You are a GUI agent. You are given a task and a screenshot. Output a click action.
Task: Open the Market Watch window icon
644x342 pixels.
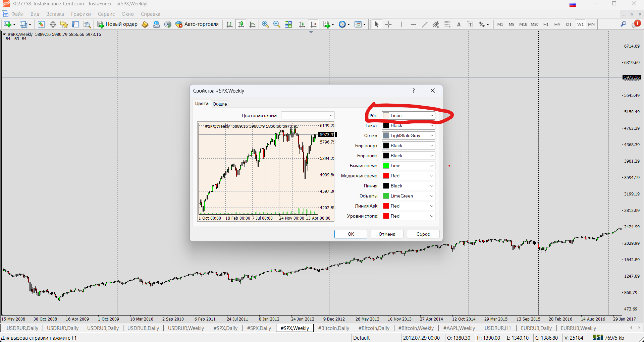41,24
